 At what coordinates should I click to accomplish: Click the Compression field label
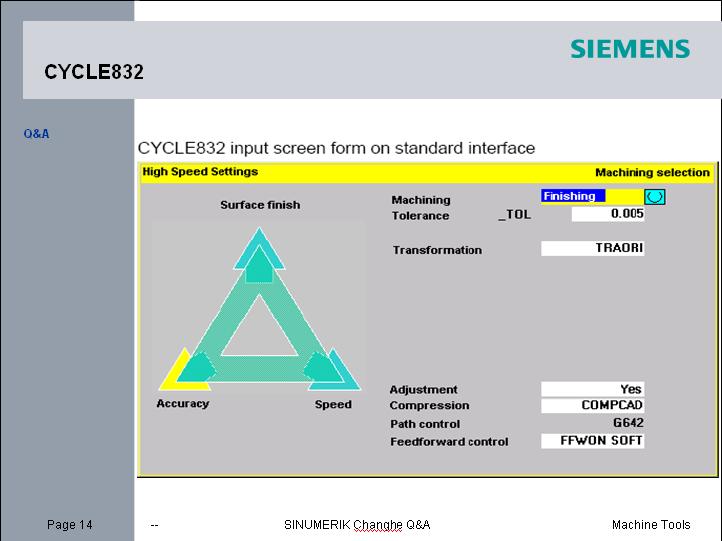pos(429,406)
